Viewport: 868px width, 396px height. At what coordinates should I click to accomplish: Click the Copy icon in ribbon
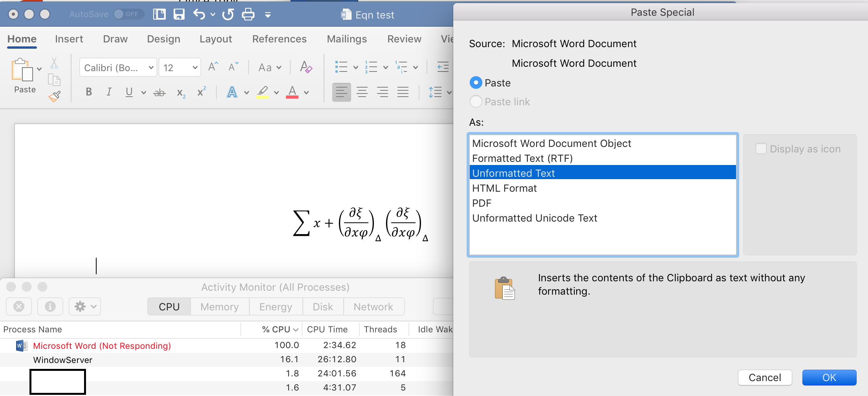pos(54,80)
